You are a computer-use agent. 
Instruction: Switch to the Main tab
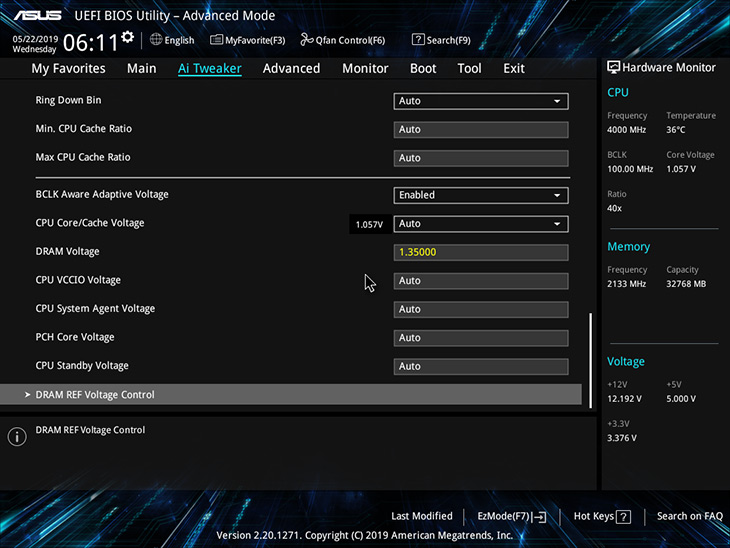point(142,68)
